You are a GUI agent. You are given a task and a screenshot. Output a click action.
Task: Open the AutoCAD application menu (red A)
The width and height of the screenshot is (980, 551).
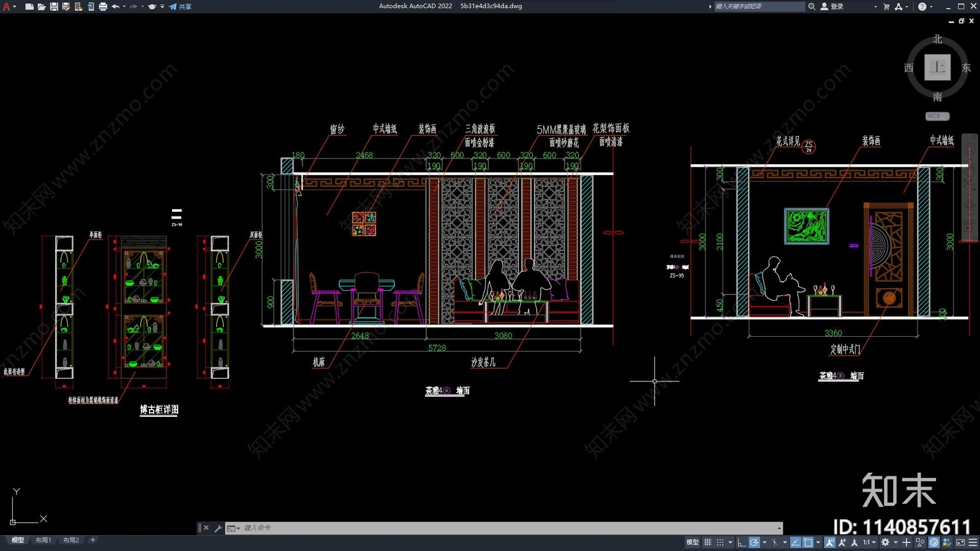(x=7, y=6)
